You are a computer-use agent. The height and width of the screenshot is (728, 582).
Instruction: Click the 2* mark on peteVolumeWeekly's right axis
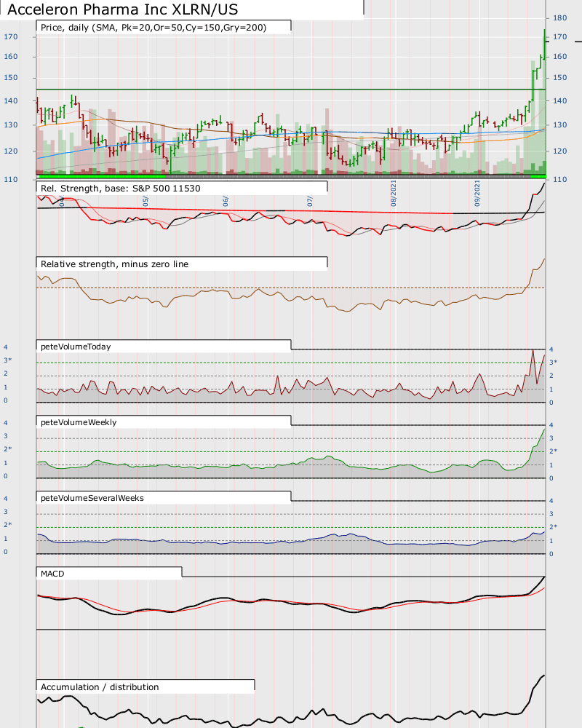pyautogui.click(x=553, y=451)
